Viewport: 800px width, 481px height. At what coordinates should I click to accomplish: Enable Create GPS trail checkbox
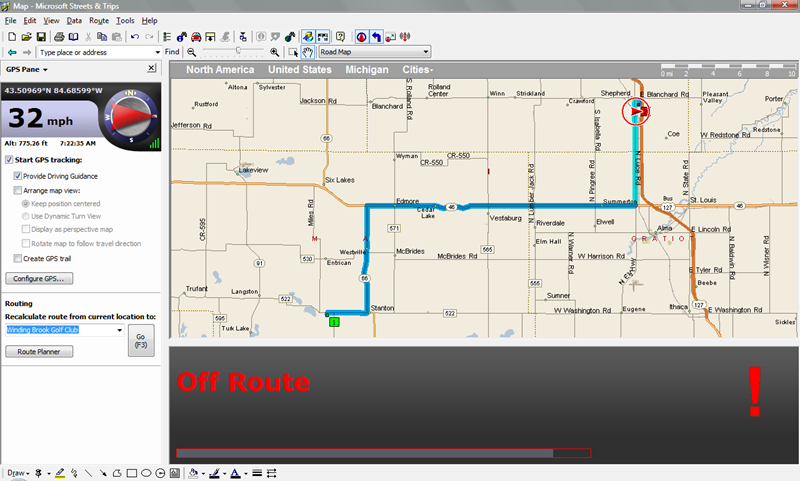[18, 258]
